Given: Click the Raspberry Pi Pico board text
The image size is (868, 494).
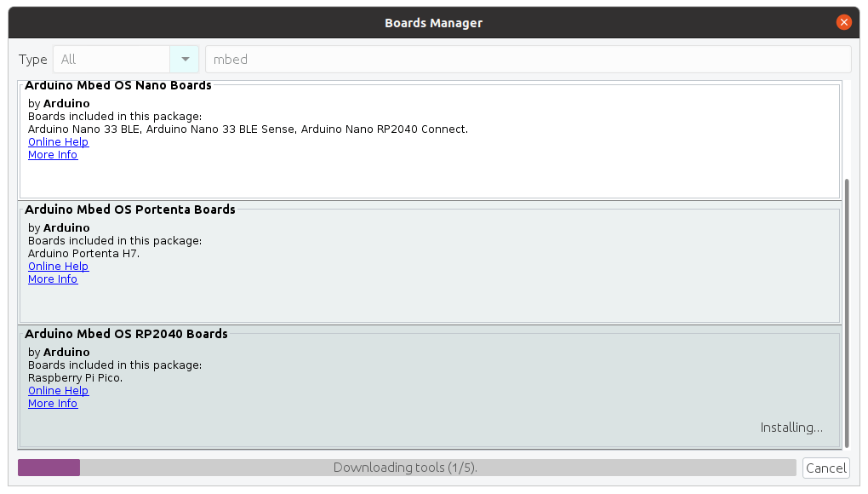Looking at the screenshot, I should coord(75,377).
